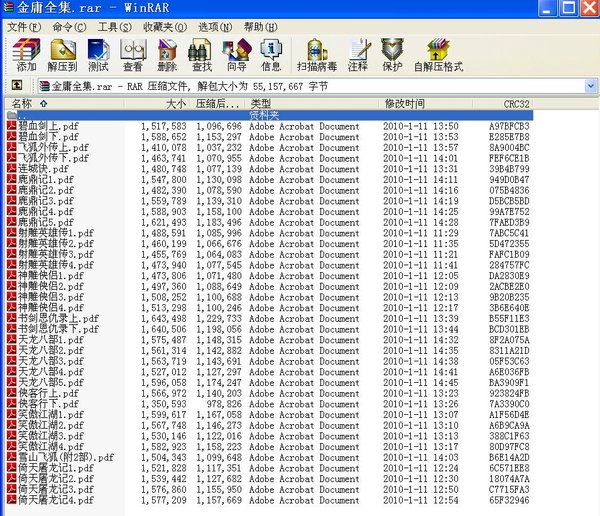Viewport: 600px width, 516px height.
Task: Select file 天龙八部5.pdf
Action: [x=51, y=382]
